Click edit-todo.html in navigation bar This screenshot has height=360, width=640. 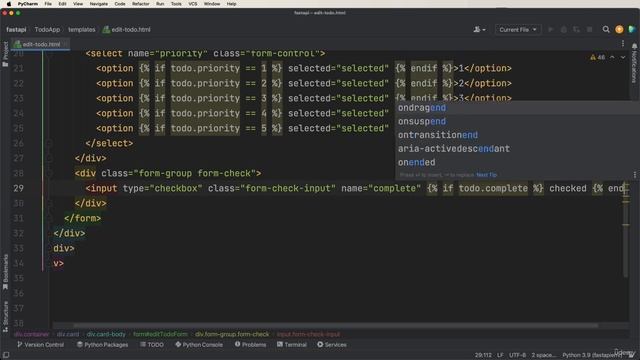point(127,29)
